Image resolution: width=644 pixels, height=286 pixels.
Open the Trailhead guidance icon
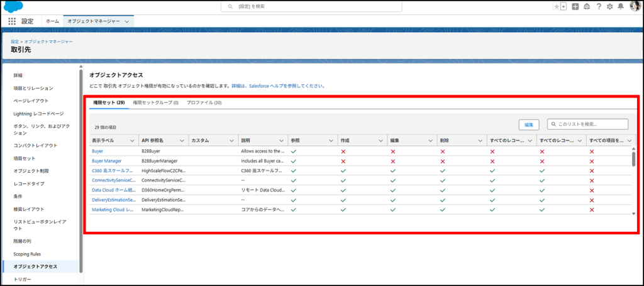tap(587, 6)
